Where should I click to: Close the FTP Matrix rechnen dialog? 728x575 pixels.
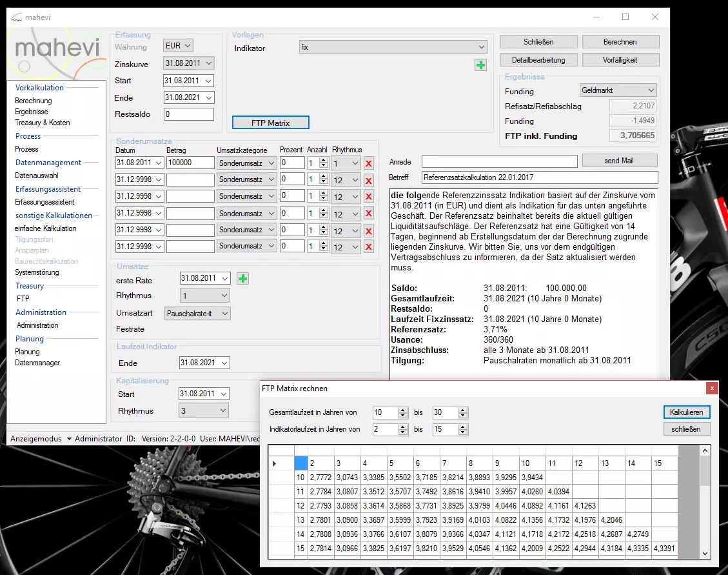(x=712, y=388)
